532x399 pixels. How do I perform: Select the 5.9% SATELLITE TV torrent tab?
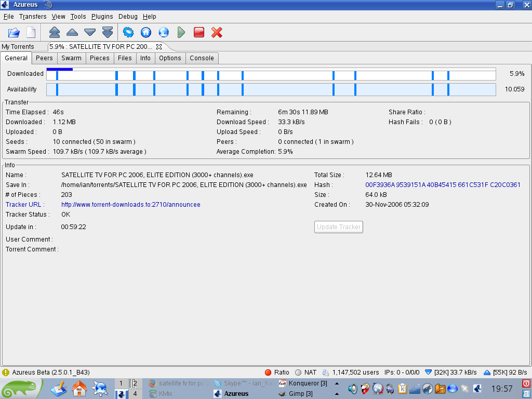coord(101,47)
